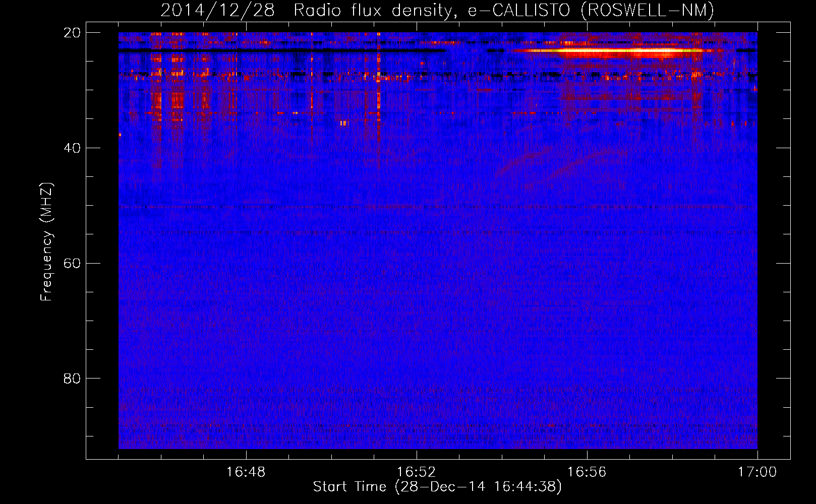Image resolution: width=816 pixels, height=504 pixels.
Task: Click the 40 MHz frequency tick label
Action: coord(72,148)
